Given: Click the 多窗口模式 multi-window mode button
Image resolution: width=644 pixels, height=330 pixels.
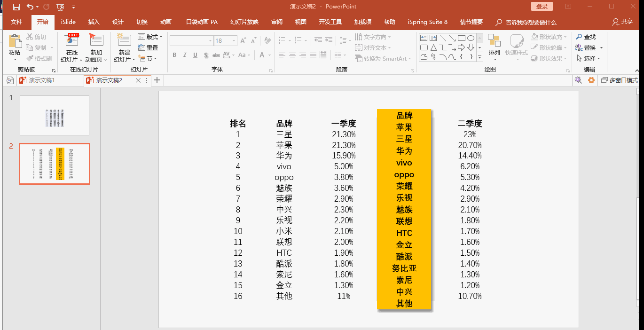Looking at the screenshot, I should point(620,80).
